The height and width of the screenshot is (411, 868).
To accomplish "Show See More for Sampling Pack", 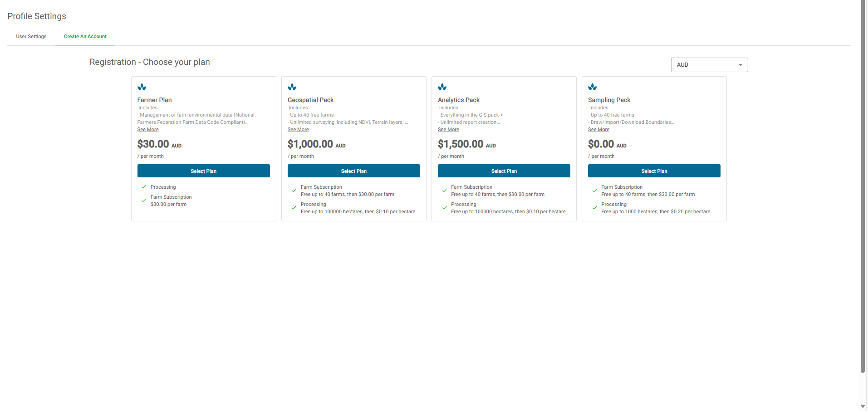I will [x=598, y=130].
